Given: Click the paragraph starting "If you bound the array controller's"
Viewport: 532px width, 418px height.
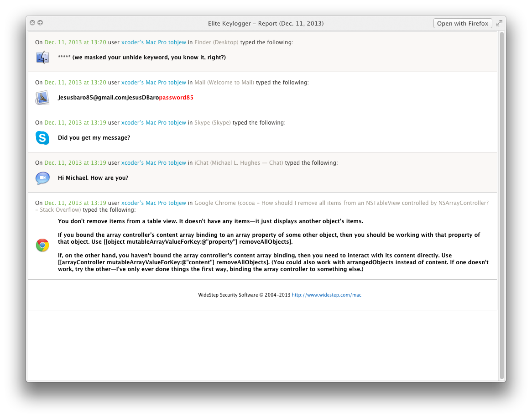Looking at the screenshot, I should [269, 238].
